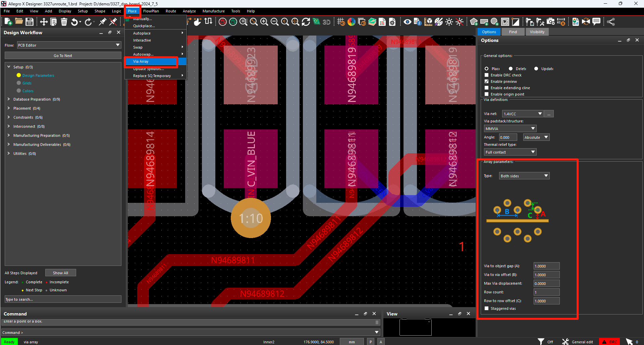Select the Delete radio button

[511, 69]
